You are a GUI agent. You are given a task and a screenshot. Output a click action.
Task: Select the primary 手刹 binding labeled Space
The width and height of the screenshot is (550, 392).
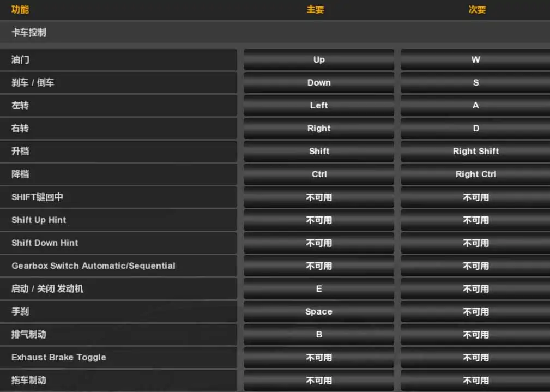(319, 312)
